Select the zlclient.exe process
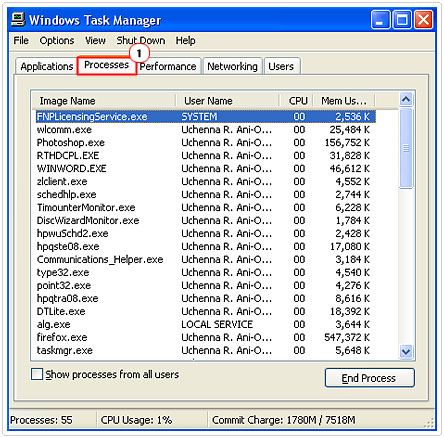The image size is (444, 438). [x=206, y=182]
